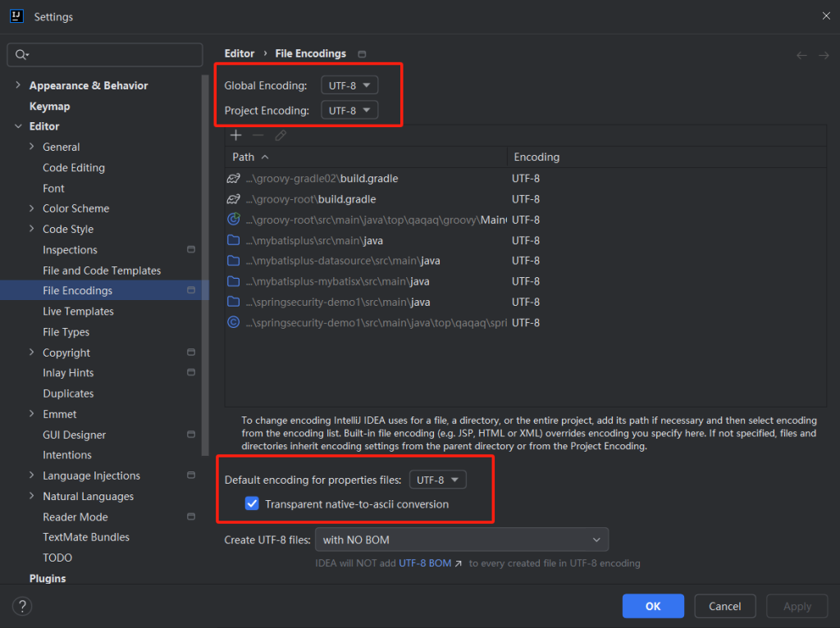Open the Project Encoding dropdown
Image resolution: width=840 pixels, height=628 pixels.
tap(349, 111)
